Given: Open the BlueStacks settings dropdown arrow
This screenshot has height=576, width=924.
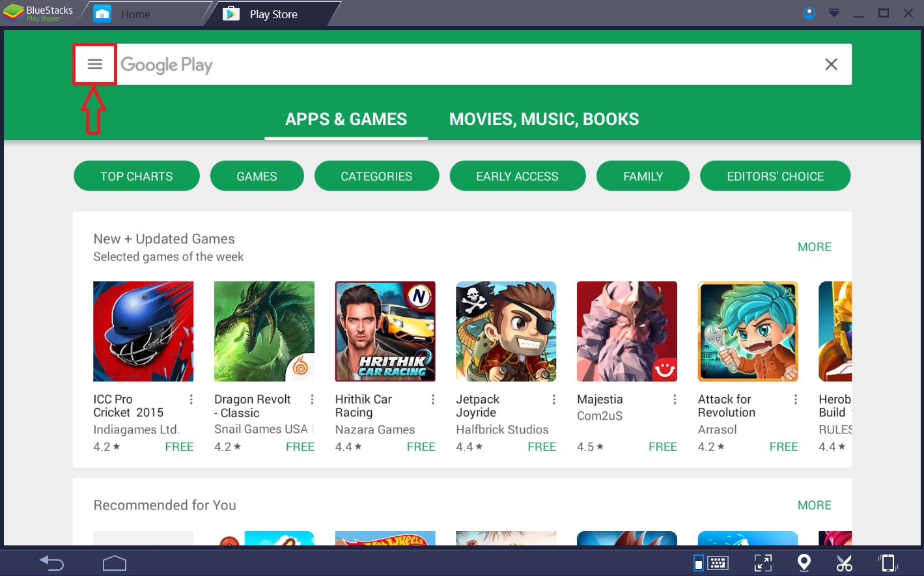Looking at the screenshot, I should pos(833,13).
